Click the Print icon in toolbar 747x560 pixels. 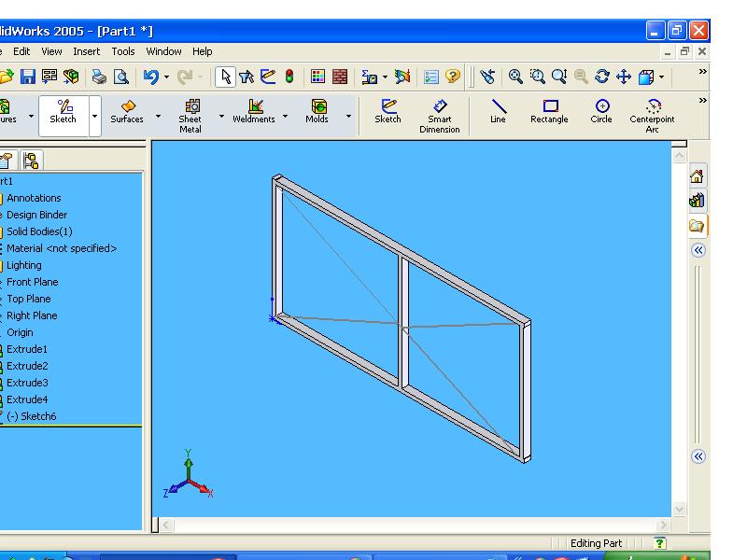point(99,77)
